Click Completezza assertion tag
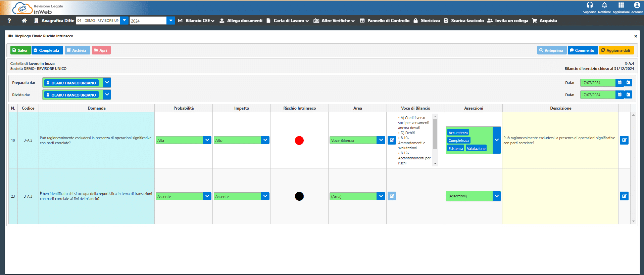This screenshot has height=275, width=644. [459, 141]
